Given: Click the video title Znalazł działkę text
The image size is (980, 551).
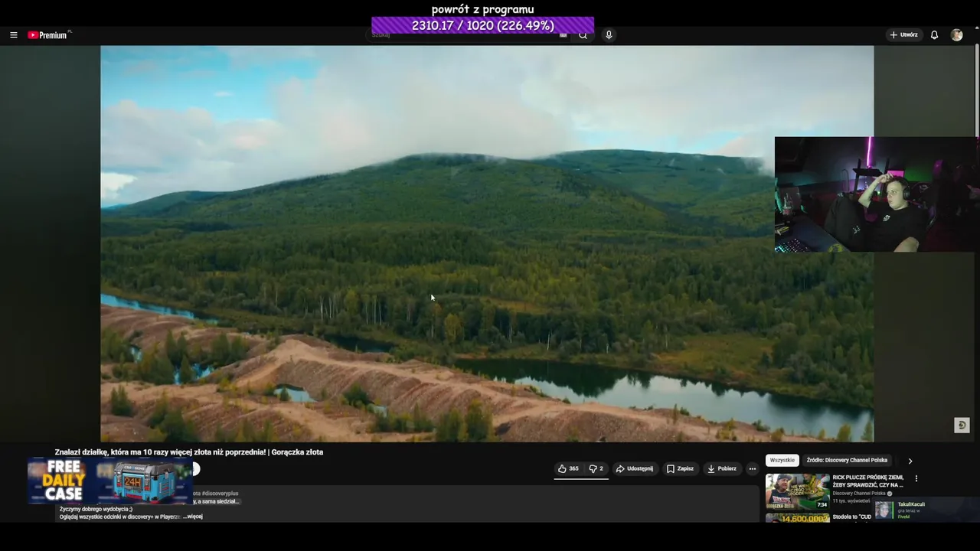Looking at the screenshot, I should (x=189, y=452).
